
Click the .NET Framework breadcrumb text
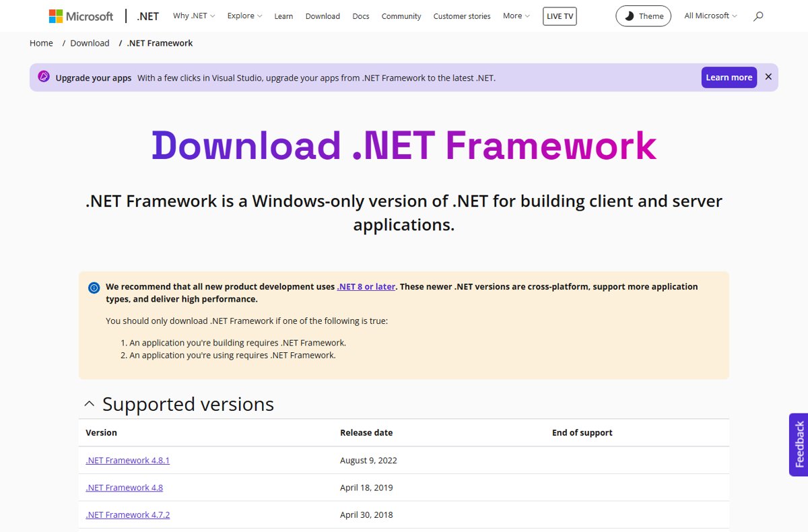tap(160, 43)
